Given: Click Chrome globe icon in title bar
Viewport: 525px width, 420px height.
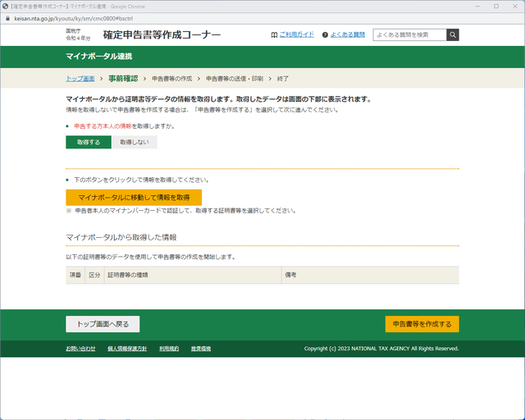Looking at the screenshot, I should [x=5, y=6].
